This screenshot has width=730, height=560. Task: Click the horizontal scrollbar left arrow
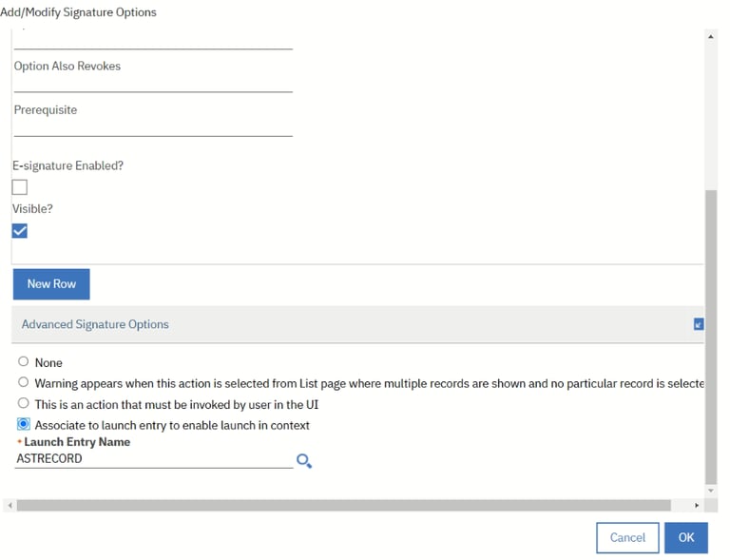point(10,505)
